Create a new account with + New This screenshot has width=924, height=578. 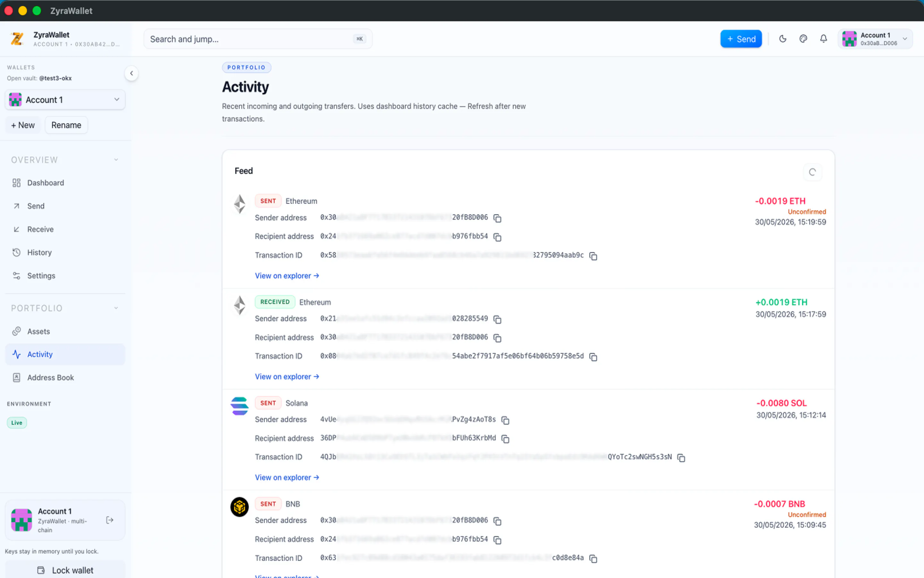pos(23,125)
